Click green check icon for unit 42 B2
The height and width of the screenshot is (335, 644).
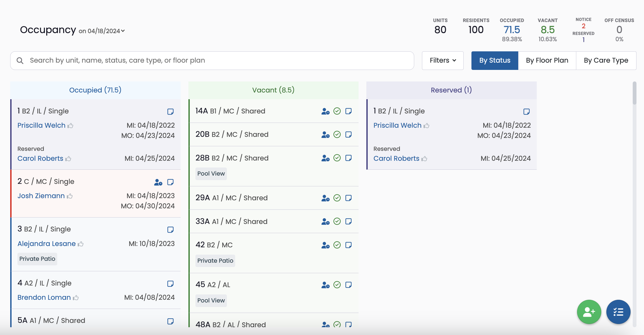click(337, 245)
